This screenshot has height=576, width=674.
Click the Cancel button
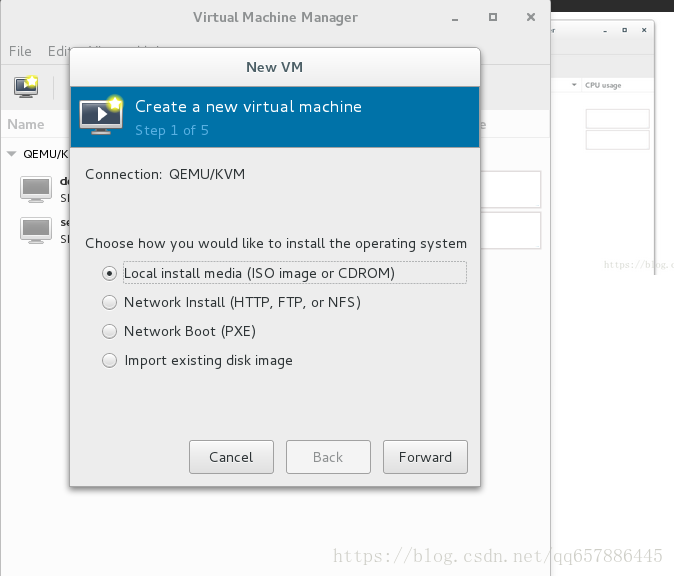click(231, 457)
